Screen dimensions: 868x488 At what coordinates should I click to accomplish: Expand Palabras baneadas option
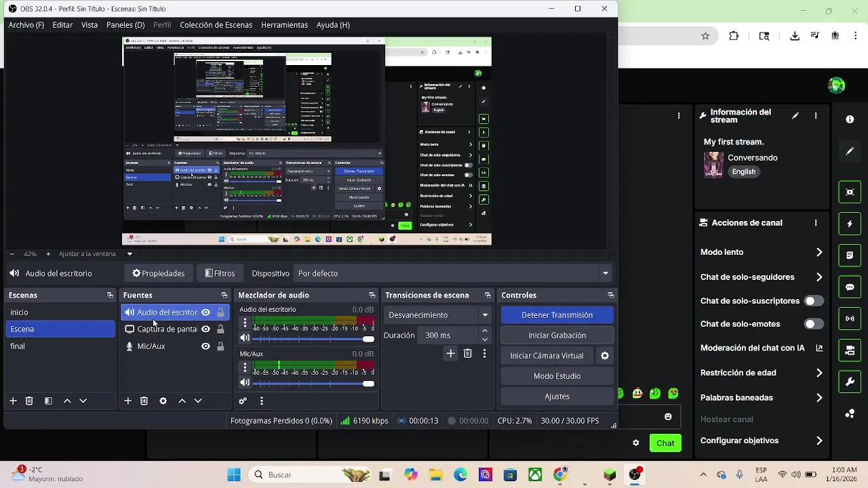819,398
